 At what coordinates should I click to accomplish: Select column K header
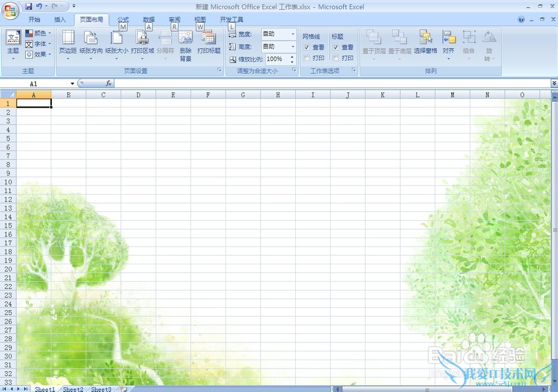tap(383, 95)
